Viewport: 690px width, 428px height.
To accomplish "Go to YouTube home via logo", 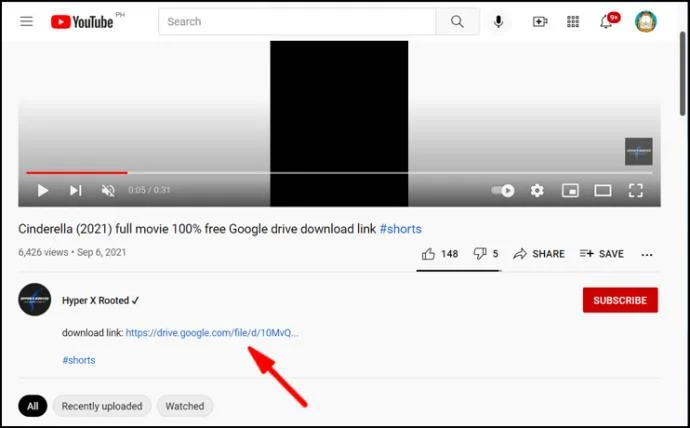I will pos(82,22).
